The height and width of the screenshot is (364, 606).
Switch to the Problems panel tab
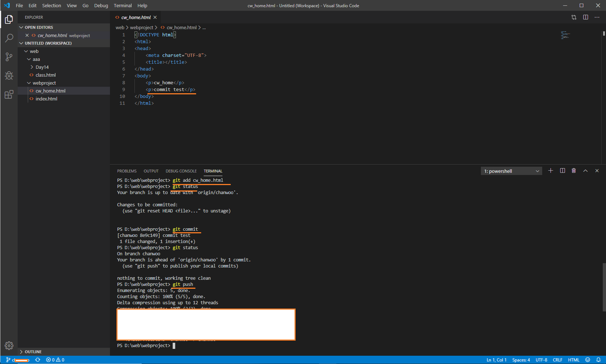click(x=127, y=171)
